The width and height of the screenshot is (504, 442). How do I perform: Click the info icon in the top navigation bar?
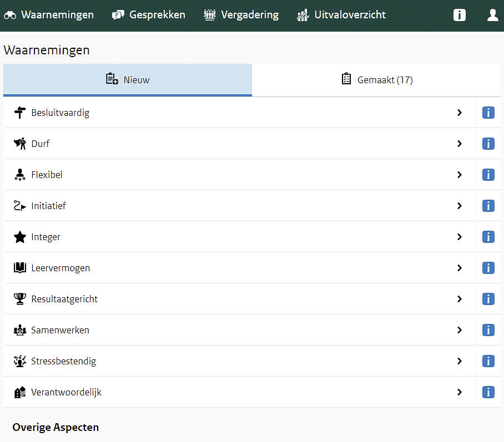(459, 15)
